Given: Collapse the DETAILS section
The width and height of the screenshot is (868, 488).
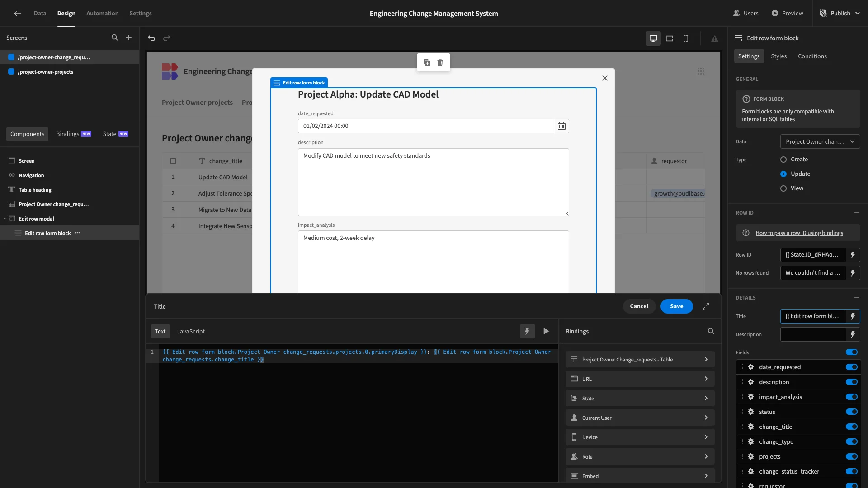Looking at the screenshot, I should click(x=857, y=298).
